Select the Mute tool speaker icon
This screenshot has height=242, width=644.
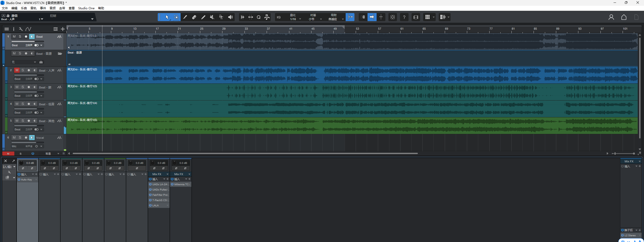click(212, 17)
